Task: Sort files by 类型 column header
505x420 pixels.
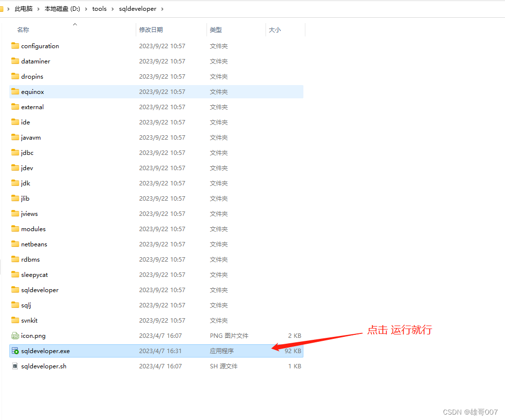Action: pyautogui.click(x=215, y=30)
